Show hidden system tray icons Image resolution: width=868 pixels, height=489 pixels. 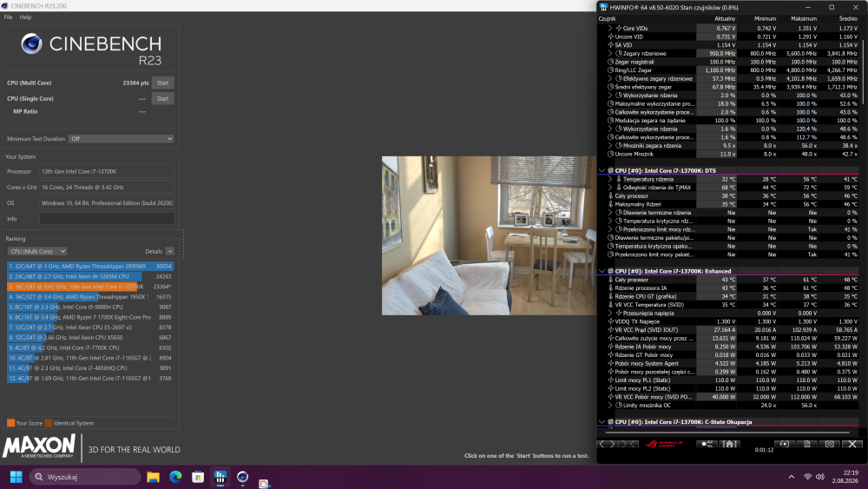[x=791, y=477]
